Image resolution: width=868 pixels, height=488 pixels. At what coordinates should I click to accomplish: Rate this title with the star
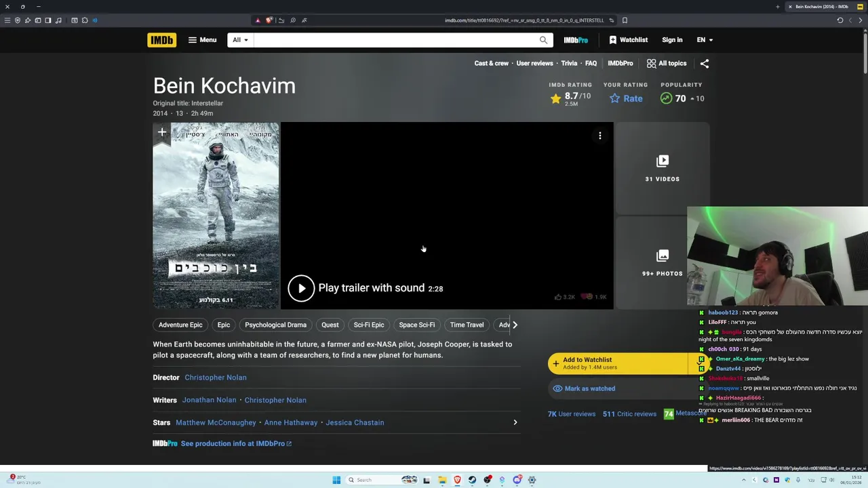coord(625,98)
